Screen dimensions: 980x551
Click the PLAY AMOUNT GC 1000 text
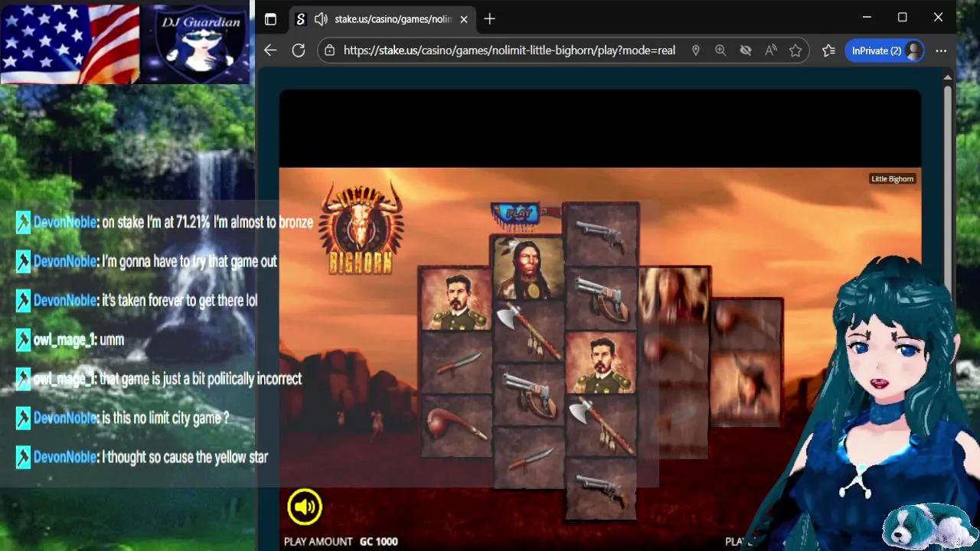(x=341, y=541)
